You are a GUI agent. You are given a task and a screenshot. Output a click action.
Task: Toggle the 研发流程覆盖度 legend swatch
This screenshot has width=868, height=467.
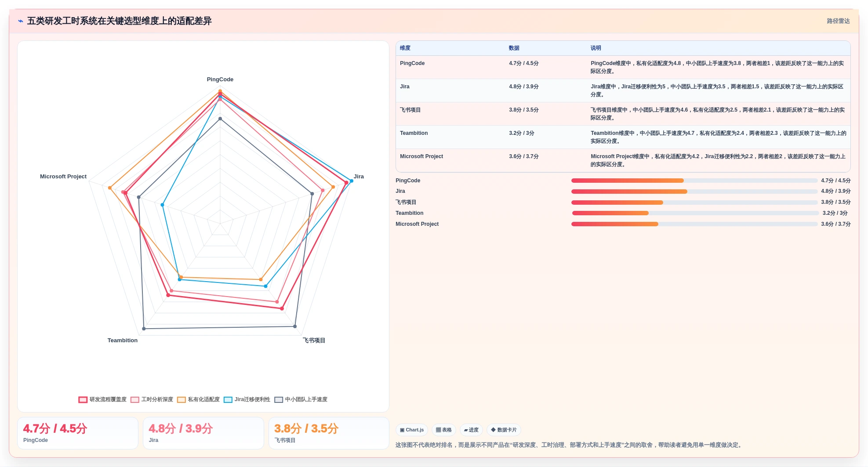(83, 400)
